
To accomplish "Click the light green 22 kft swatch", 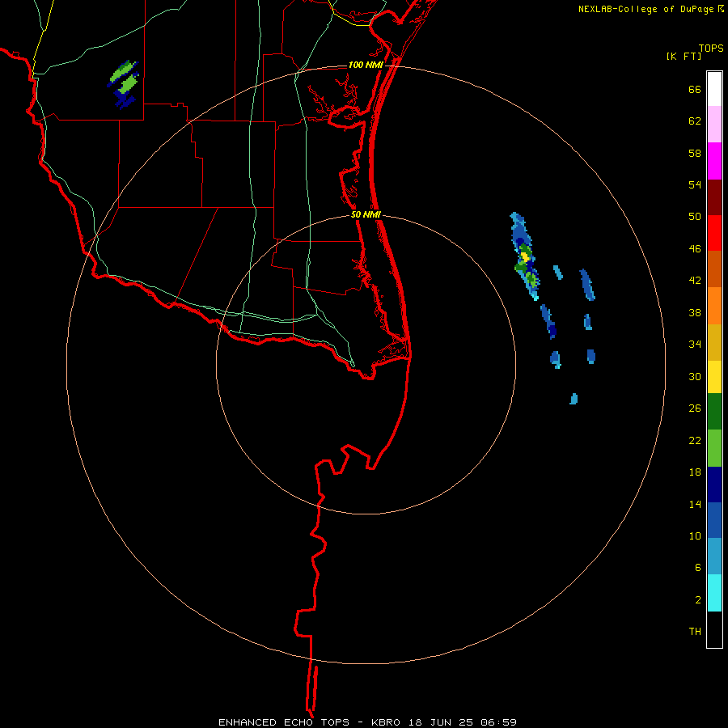I will 714,448.
